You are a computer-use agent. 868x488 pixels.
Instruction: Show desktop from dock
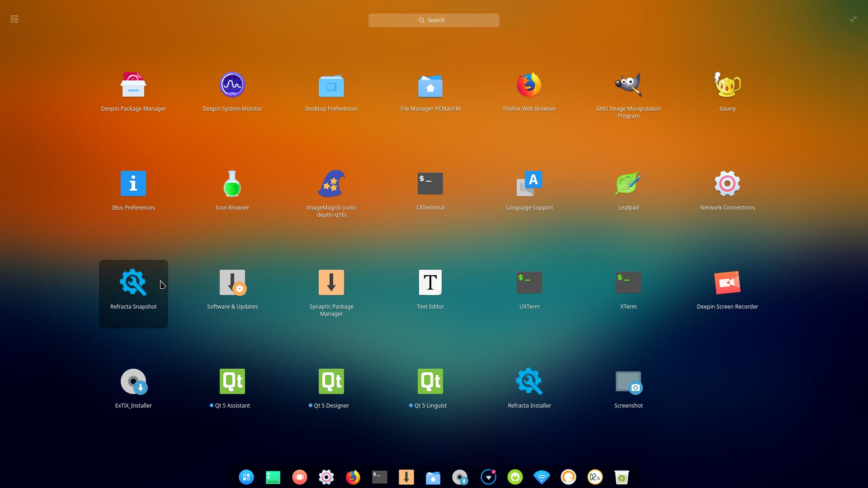point(273,477)
